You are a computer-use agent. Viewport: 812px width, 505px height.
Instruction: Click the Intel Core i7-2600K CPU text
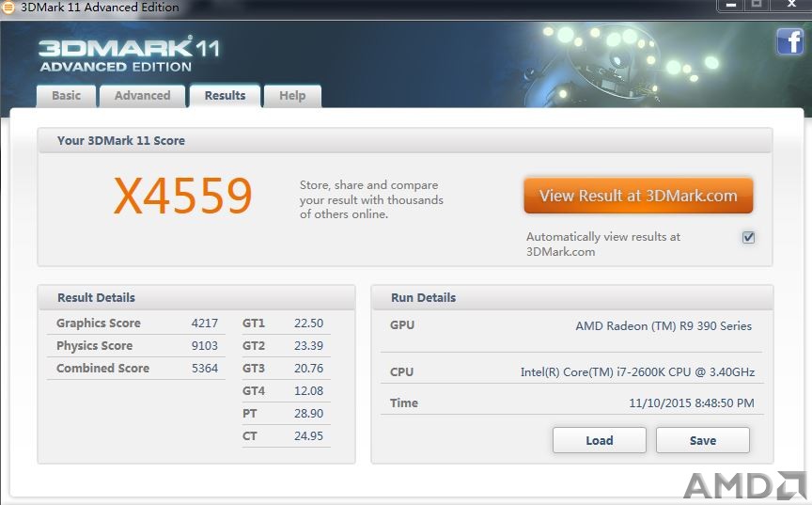(637, 371)
